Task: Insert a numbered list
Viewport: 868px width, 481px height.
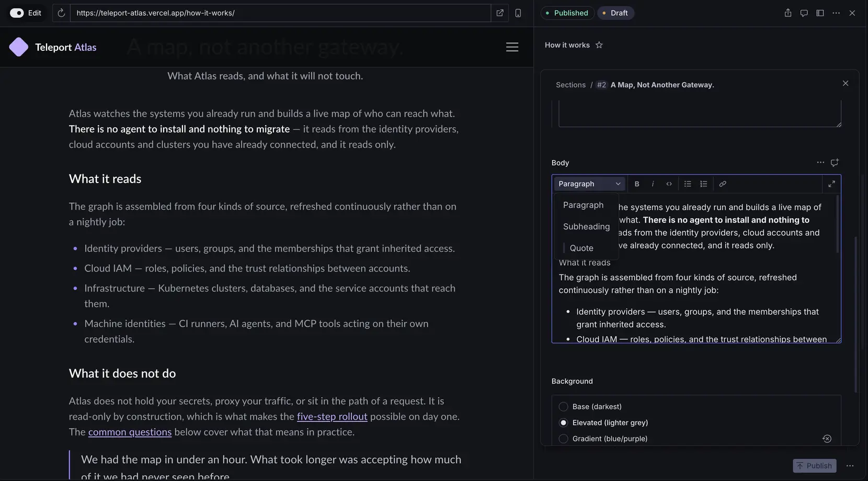Action: [x=704, y=184]
